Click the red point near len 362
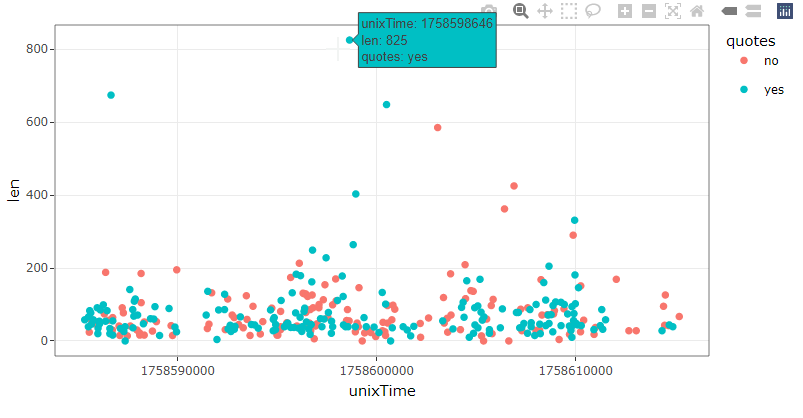The width and height of the screenshot is (803, 418). 504,209
